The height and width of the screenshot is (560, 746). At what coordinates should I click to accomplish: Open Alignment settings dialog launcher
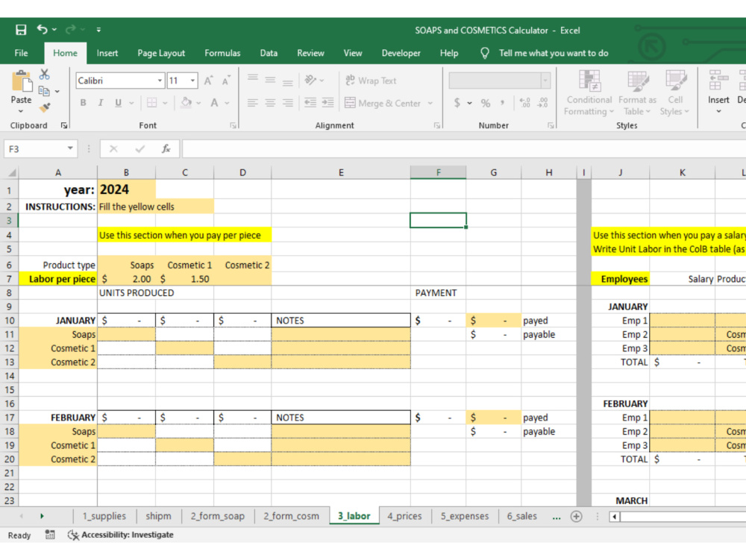(x=436, y=125)
